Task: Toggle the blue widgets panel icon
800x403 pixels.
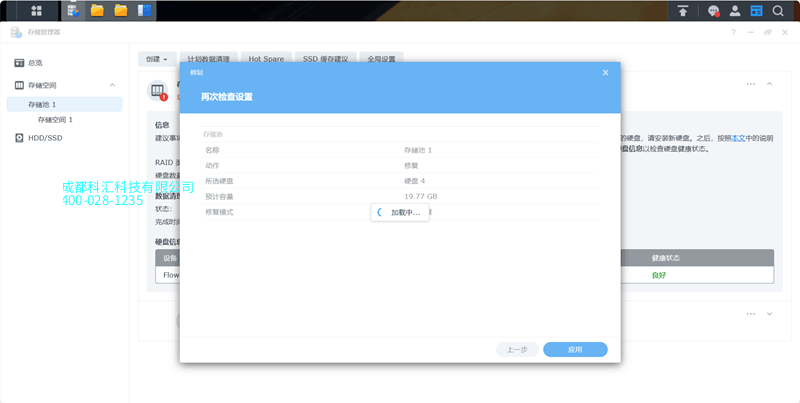Action: [x=756, y=11]
